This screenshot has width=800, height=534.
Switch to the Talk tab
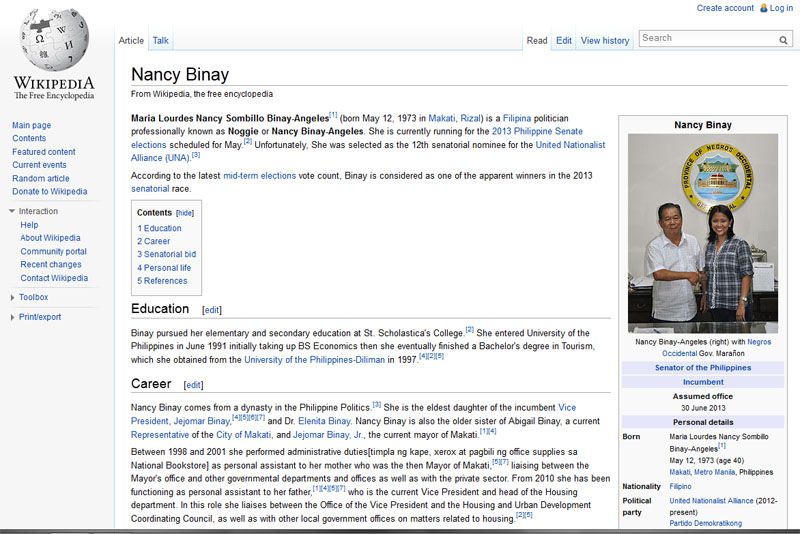click(x=161, y=41)
